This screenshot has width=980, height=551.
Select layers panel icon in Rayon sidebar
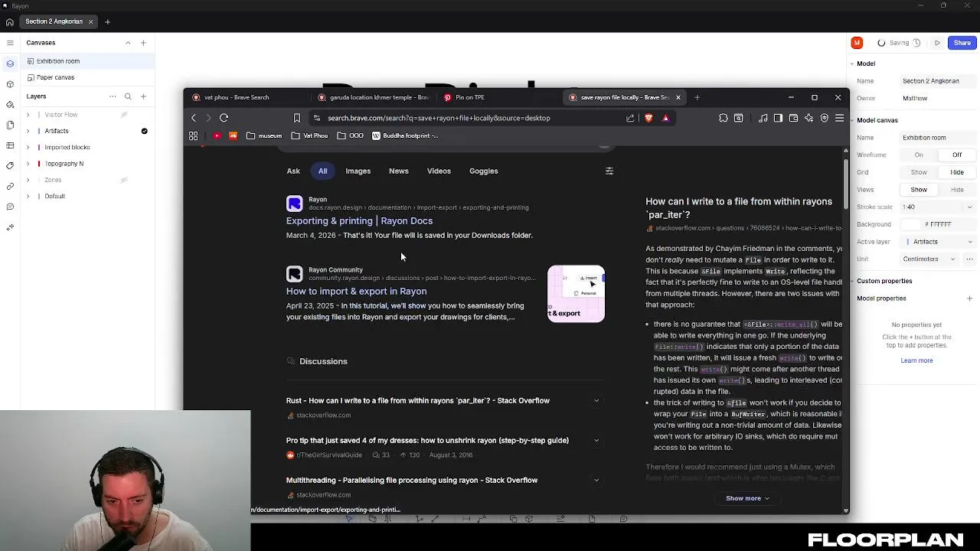tap(10, 64)
